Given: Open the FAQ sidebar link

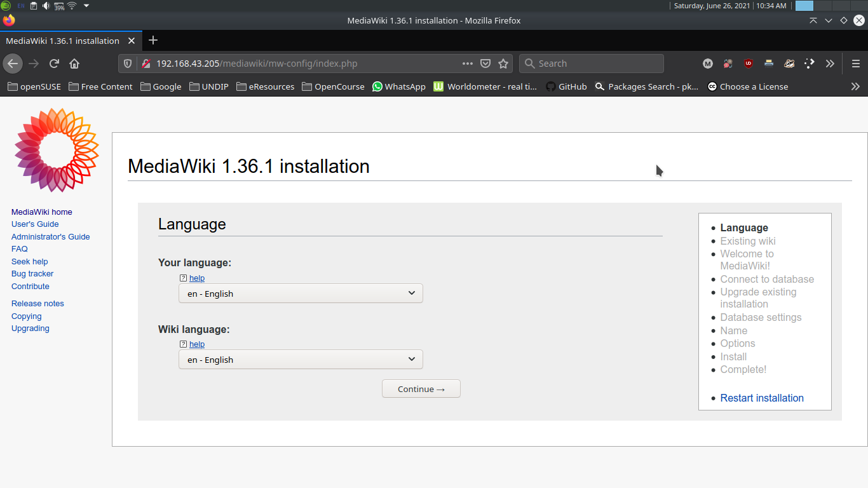Looking at the screenshot, I should 20,249.
